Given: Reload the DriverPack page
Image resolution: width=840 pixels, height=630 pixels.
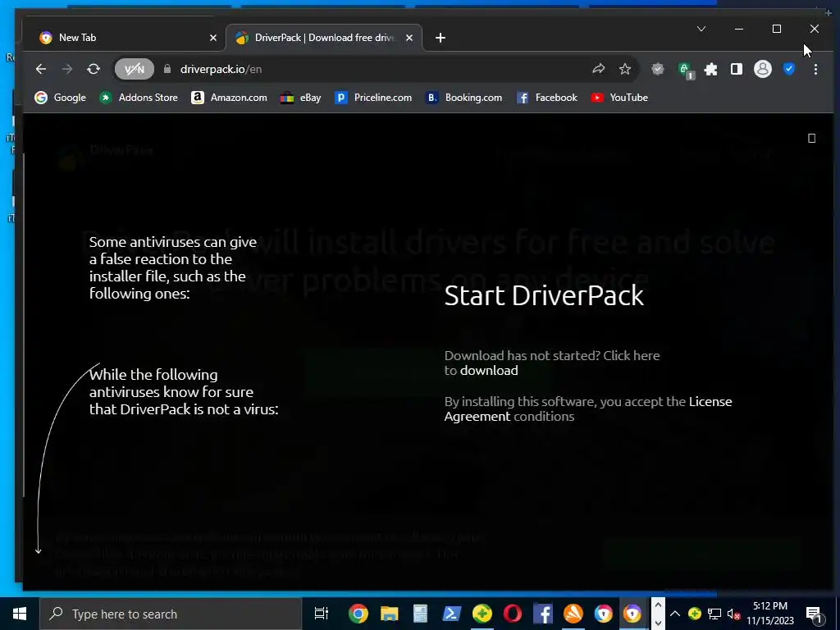Looking at the screenshot, I should pos(94,69).
